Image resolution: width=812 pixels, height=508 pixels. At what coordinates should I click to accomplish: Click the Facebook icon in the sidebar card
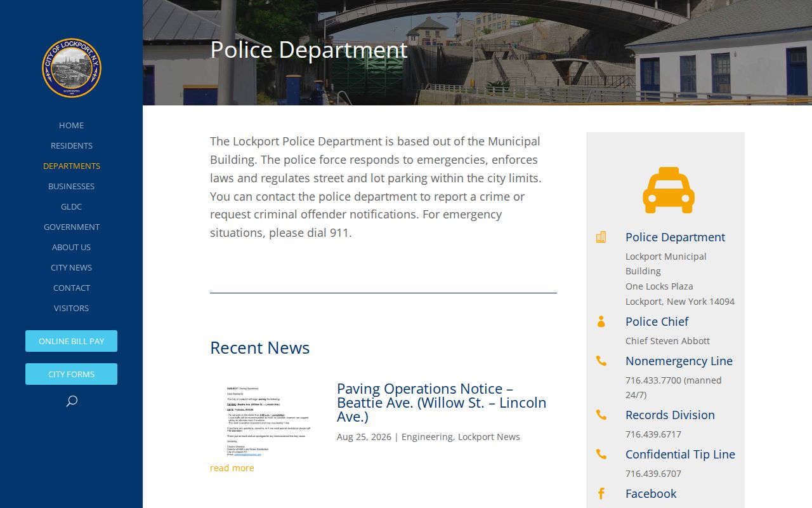click(601, 493)
